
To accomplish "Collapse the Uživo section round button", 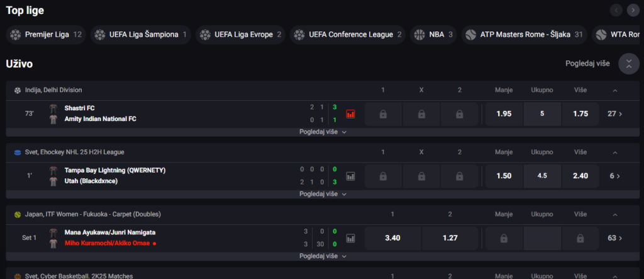I will click(x=629, y=64).
